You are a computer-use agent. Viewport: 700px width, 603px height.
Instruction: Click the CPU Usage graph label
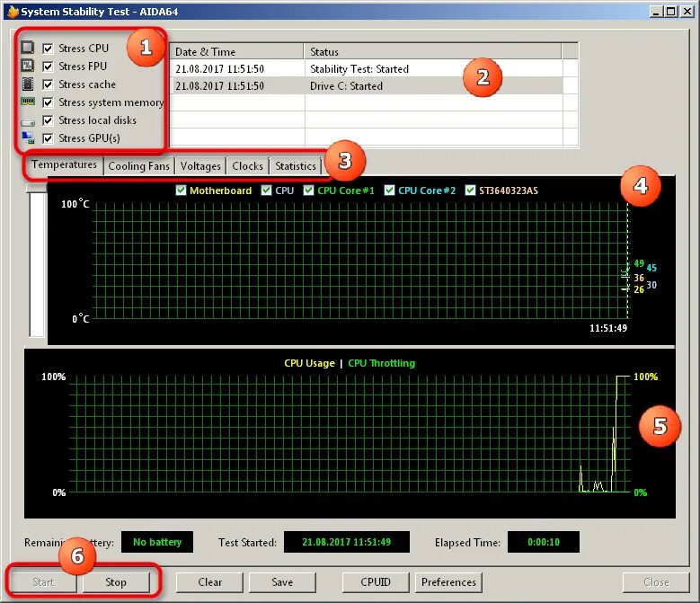(309, 363)
